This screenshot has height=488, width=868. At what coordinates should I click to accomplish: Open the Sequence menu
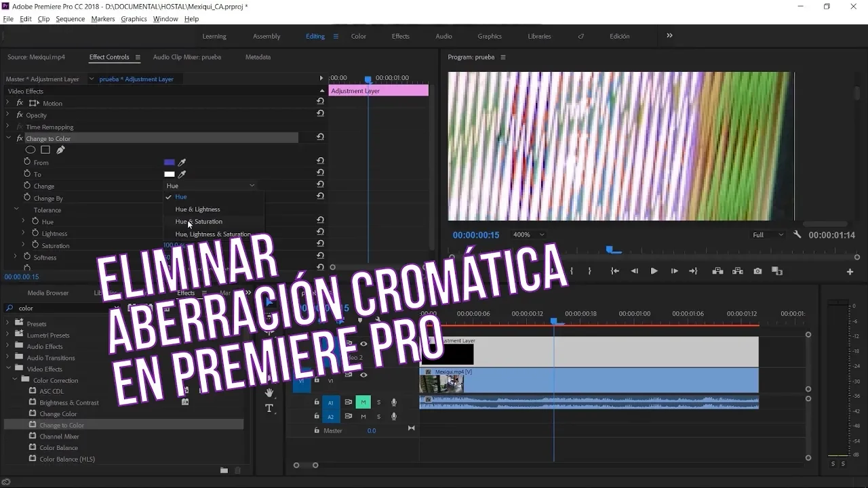(71, 19)
